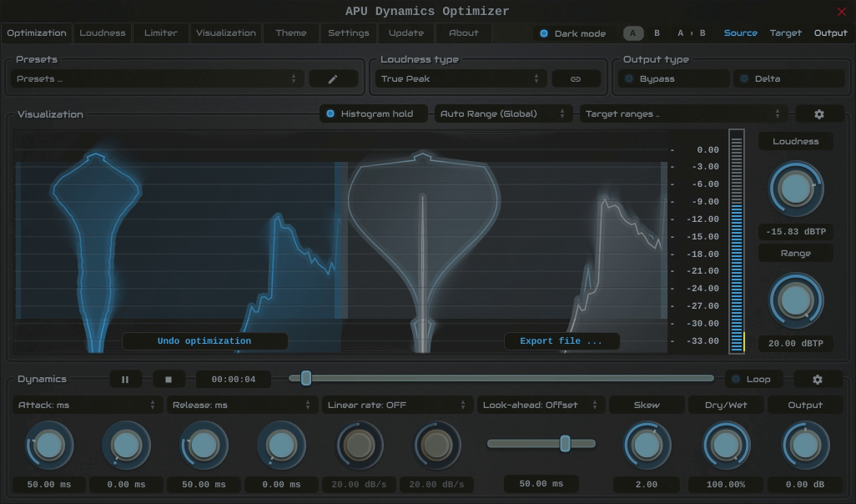Screen dimensions: 856x504
Task: Click the first Attack knob showing 50.00 ms
Action: pyautogui.click(x=49, y=446)
